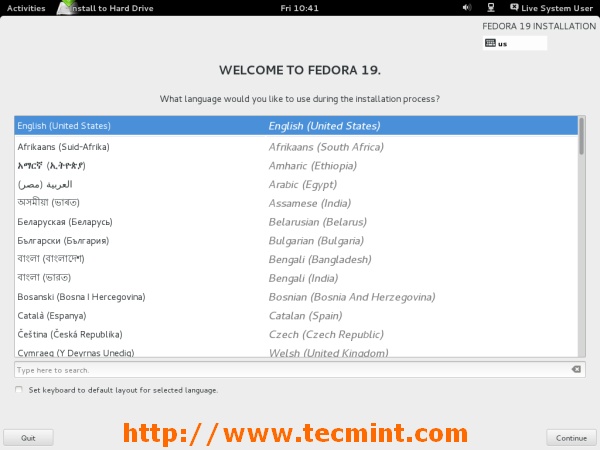
Task: Select Czech (Czech Republic) language
Action: tap(296, 334)
